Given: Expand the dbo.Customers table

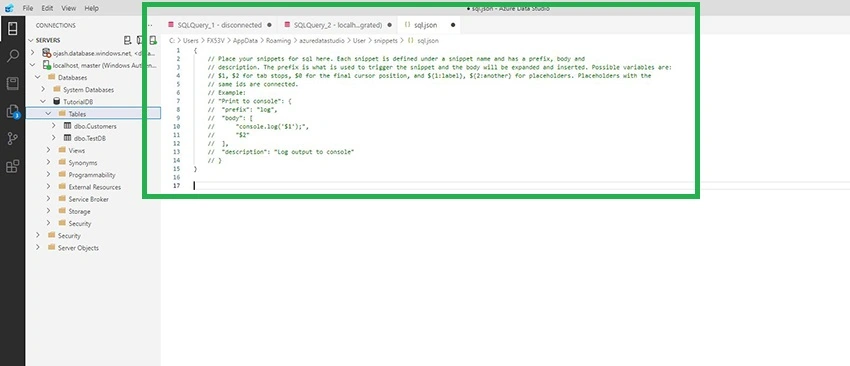Looking at the screenshot, I should (54, 126).
